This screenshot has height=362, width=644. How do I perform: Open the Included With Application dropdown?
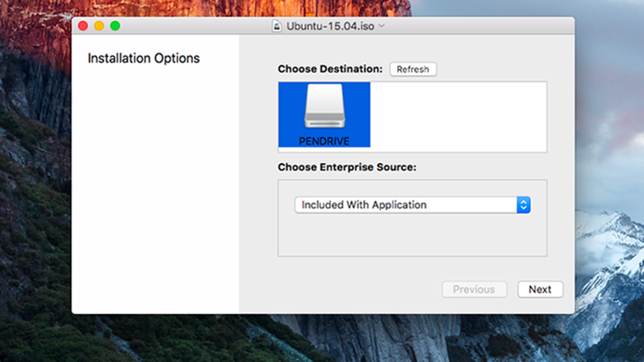(x=406, y=205)
